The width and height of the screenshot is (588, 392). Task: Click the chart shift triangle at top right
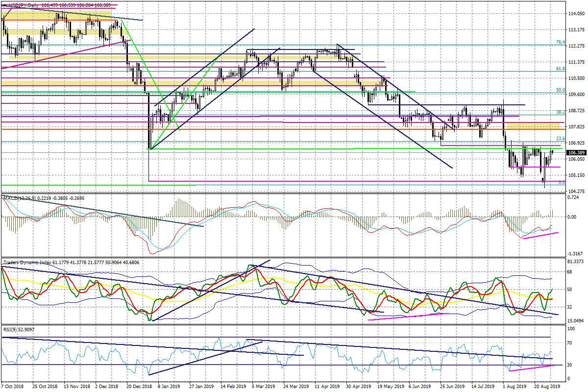point(558,4)
